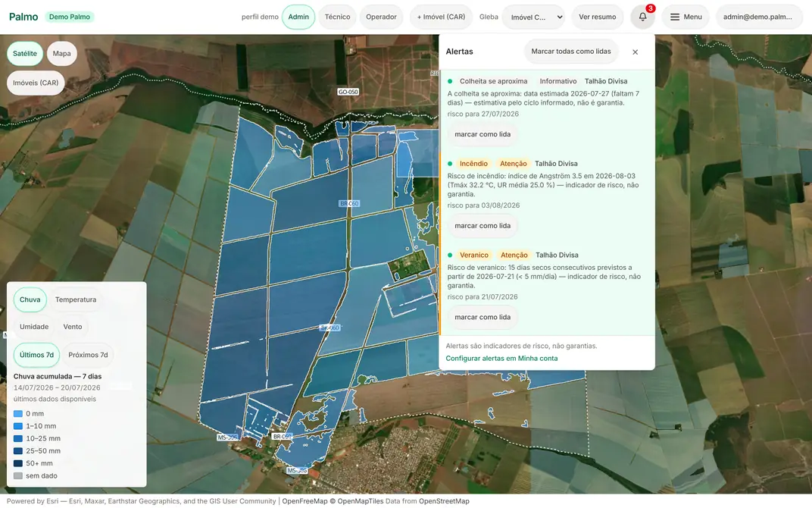The height and width of the screenshot is (508, 812).
Task: Click the Colheita se aproxima title
Action: click(x=494, y=81)
